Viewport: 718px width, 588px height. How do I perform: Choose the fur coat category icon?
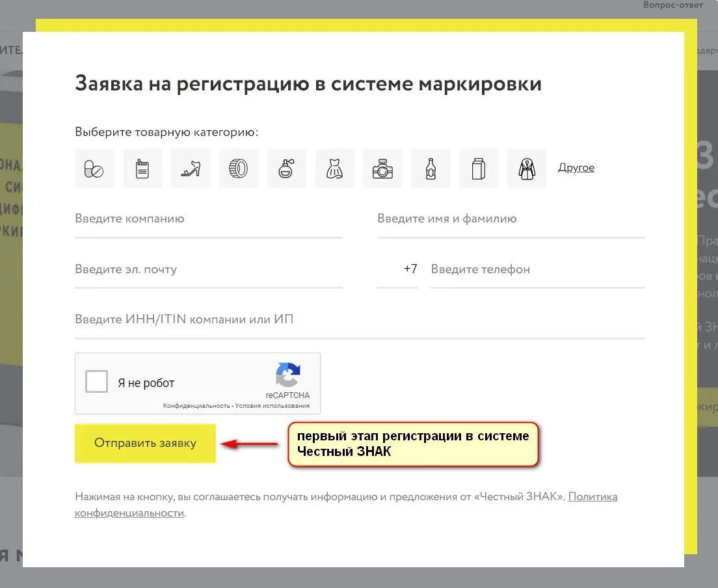point(527,168)
